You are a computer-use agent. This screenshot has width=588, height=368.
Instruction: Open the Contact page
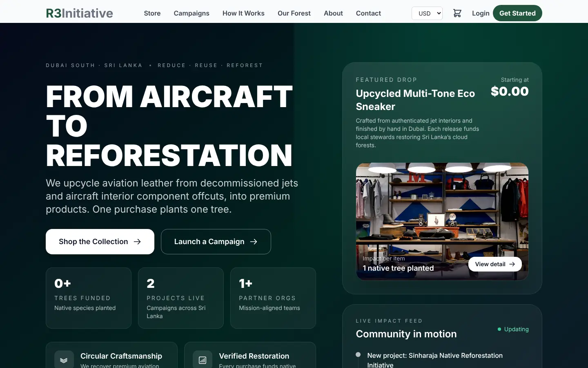pyautogui.click(x=368, y=13)
